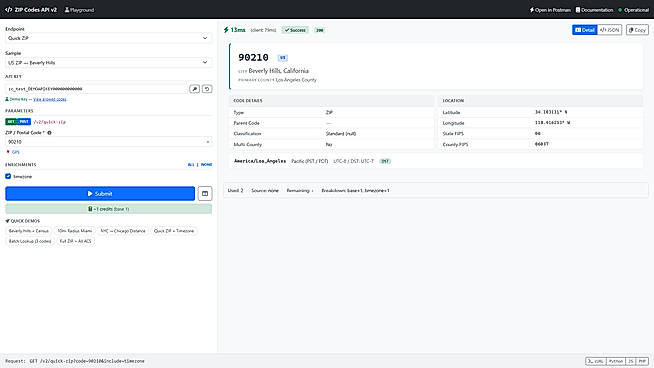Select the GET method toggle
This screenshot has width=654, height=368.
(x=11, y=122)
